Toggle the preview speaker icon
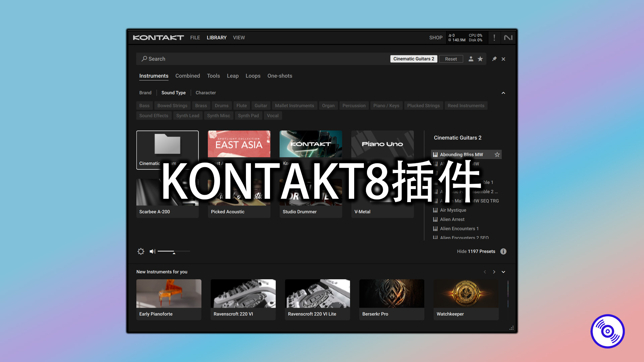The height and width of the screenshot is (362, 644). [153, 251]
